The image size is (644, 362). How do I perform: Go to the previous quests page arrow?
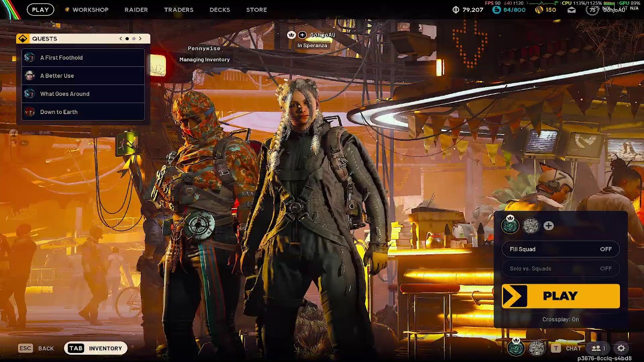(x=121, y=39)
